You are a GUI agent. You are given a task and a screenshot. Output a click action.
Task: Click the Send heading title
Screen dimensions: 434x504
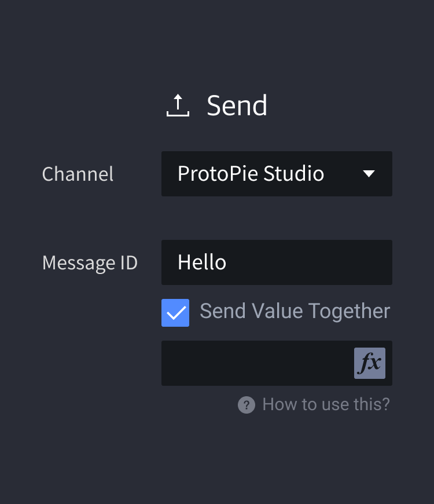(237, 105)
